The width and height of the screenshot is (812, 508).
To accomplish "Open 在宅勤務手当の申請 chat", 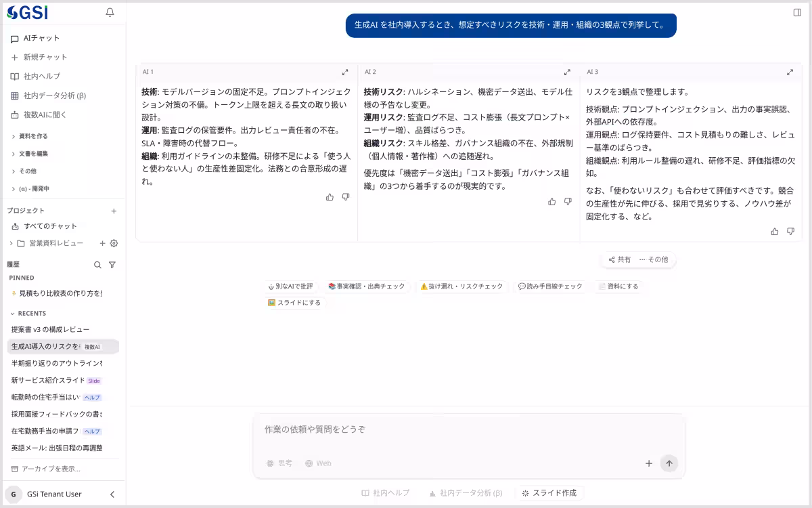I will (62, 431).
